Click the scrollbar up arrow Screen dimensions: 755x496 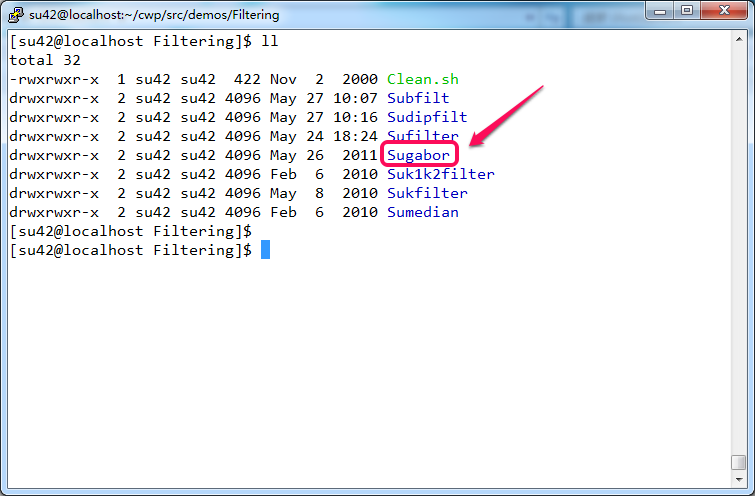739,39
